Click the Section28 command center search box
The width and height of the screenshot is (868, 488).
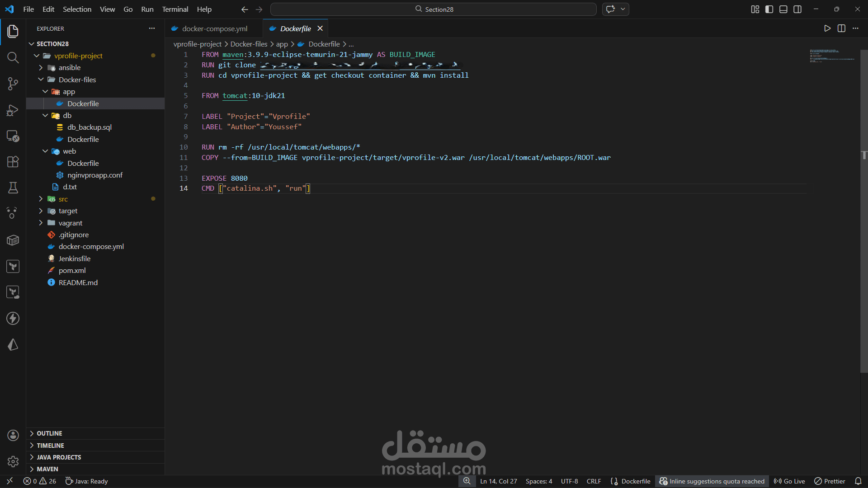pyautogui.click(x=433, y=9)
